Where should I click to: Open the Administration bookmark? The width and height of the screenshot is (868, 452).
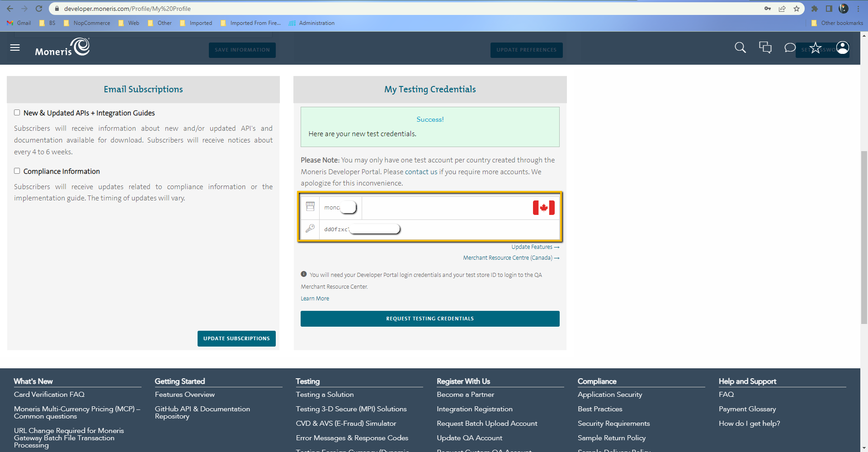pos(312,23)
